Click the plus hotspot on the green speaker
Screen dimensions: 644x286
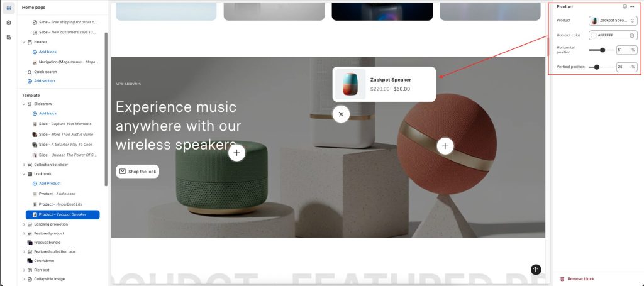pos(236,153)
